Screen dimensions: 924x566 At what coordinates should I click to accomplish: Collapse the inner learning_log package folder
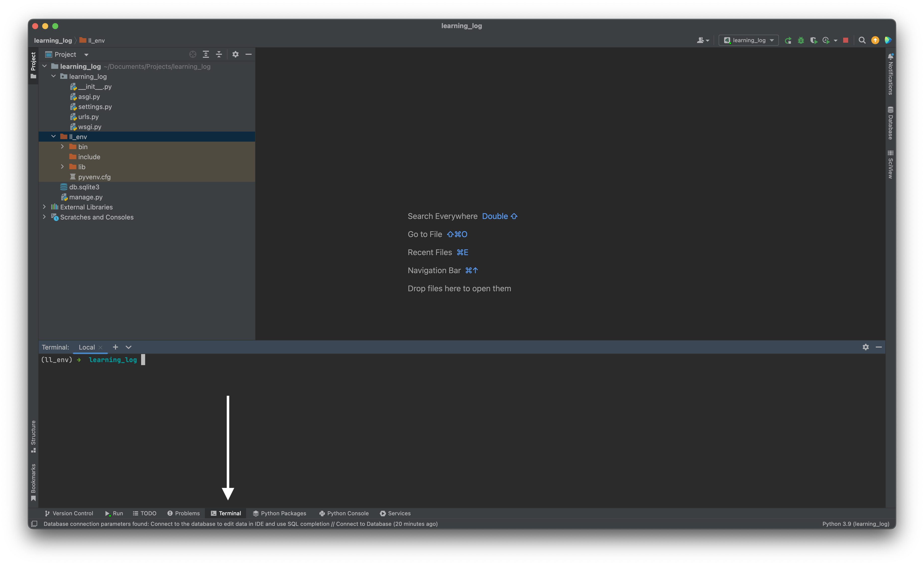point(54,76)
